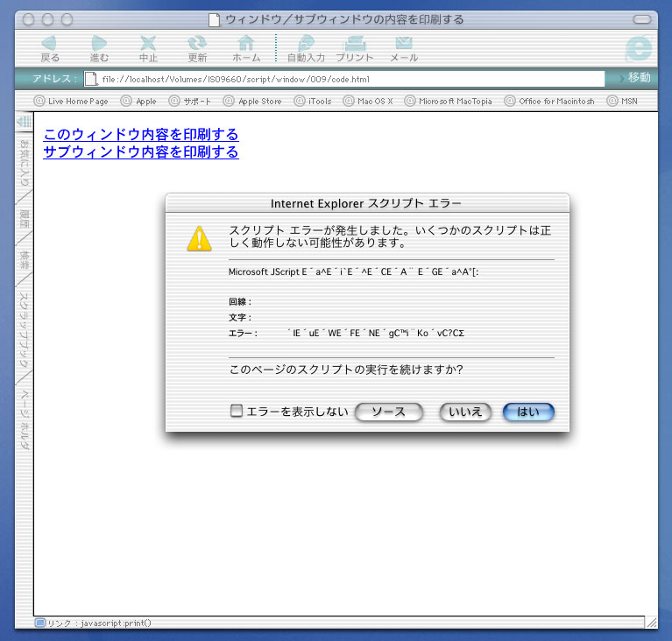Click the サブウィンドウ内容を印刷する link
Image resolution: width=672 pixels, height=641 pixels.
[x=141, y=151]
